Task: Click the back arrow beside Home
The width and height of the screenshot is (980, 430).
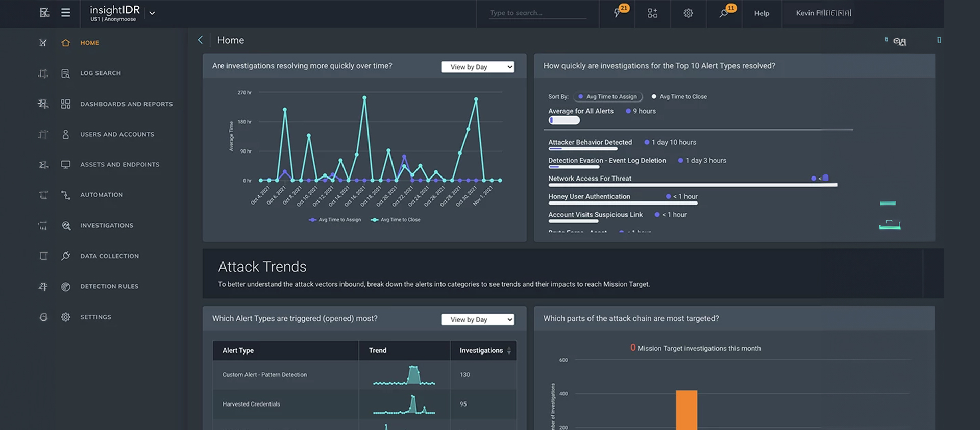Action: click(x=200, y=40)
